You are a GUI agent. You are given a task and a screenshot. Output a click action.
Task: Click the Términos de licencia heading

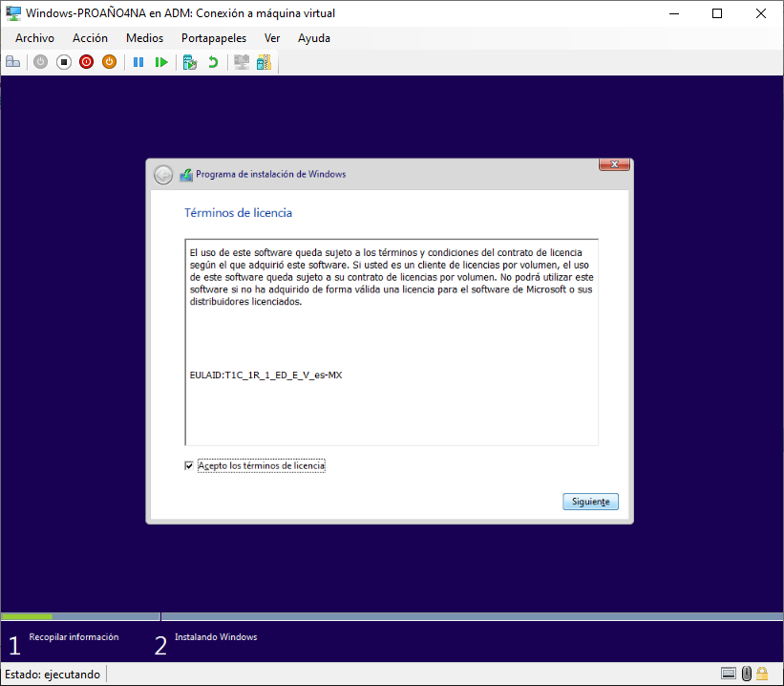[238, 213]
